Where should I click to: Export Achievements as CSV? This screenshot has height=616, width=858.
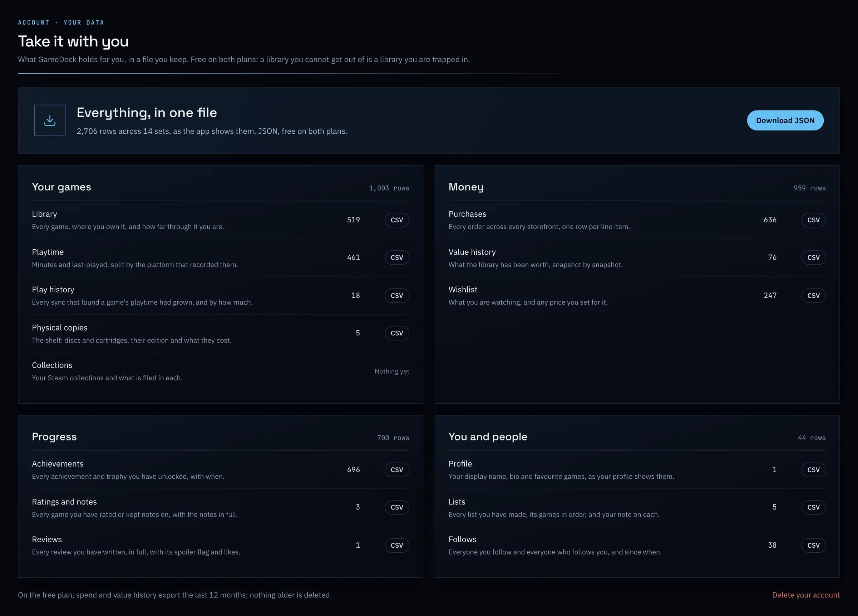(x=396, y=469)
